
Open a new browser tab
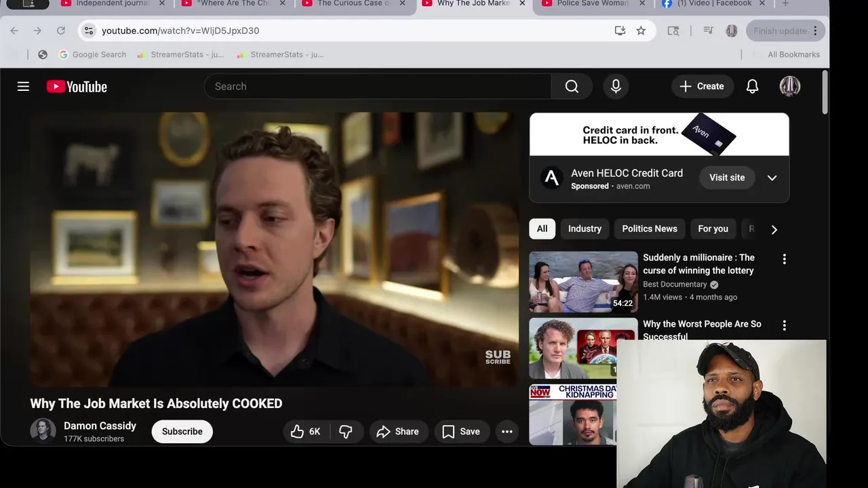click(785, 3)
